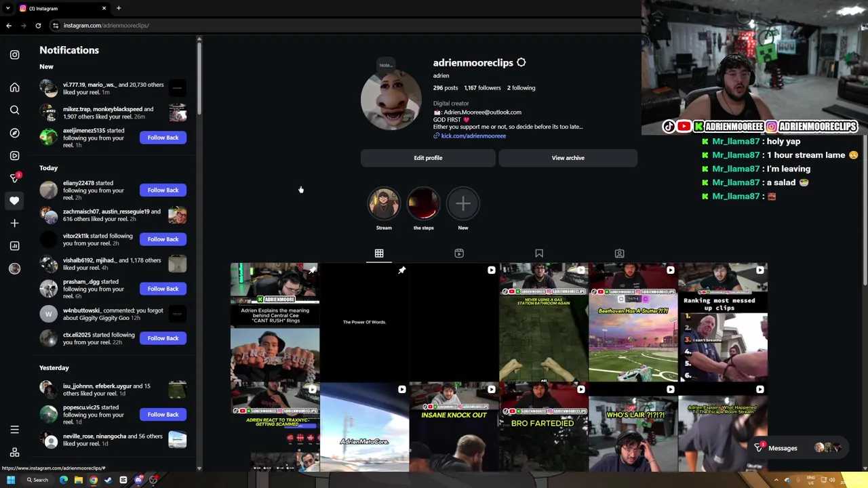Close the Instagram browser tab

[x=104, y=8]
